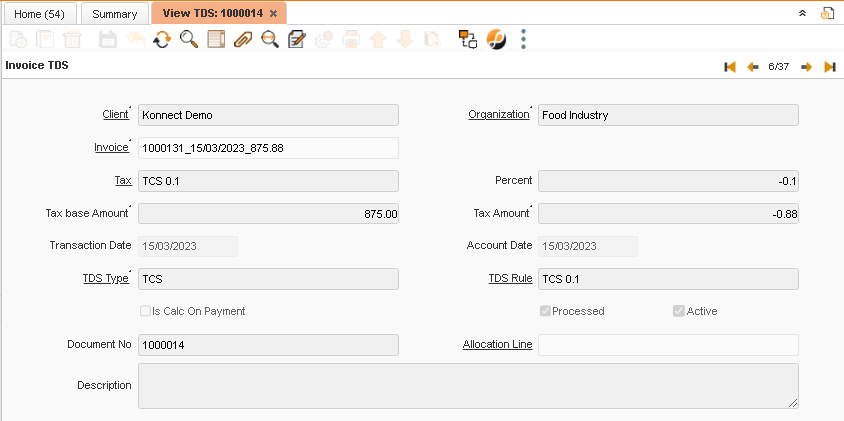Screen dimensions: 844x421
Task: Open the Lookup Record magnifier icon
Action: tap(189, 40)
